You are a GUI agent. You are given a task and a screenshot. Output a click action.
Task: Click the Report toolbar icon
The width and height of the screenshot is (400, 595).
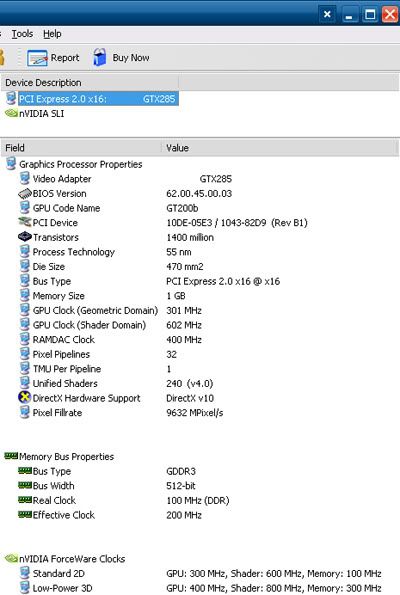pos(37,58)
